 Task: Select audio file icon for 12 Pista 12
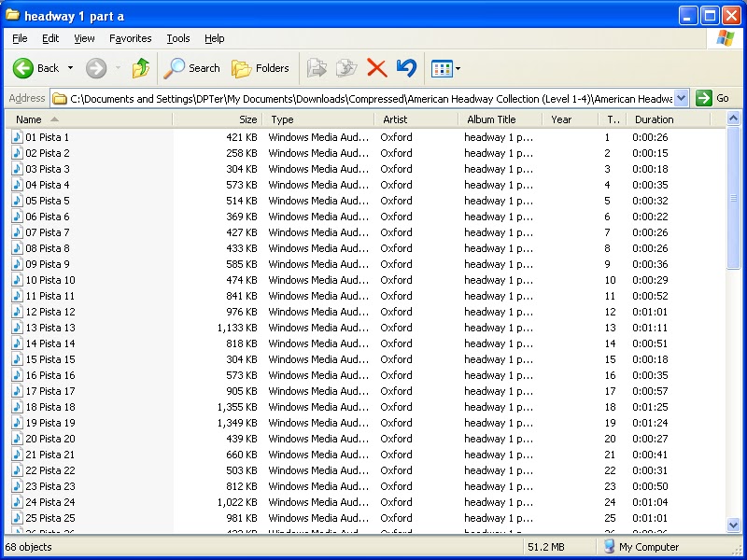[x=17, y=312]
